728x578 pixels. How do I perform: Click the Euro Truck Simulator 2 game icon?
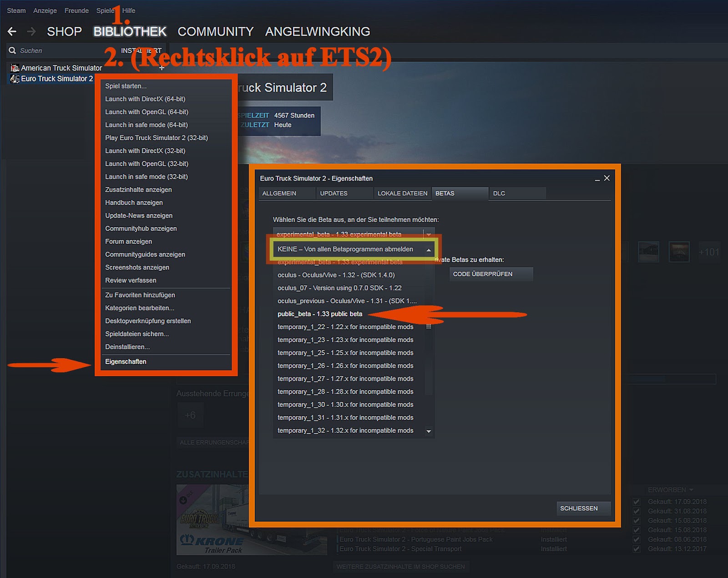(x=15, y=79)
